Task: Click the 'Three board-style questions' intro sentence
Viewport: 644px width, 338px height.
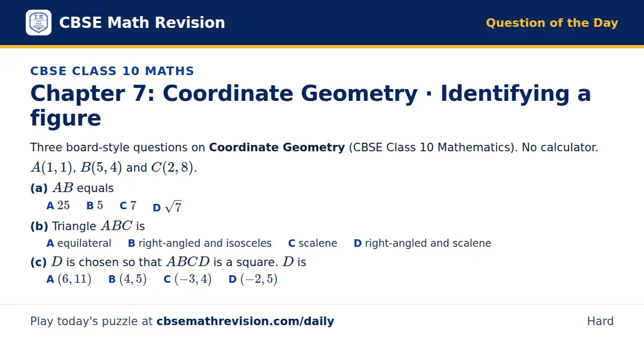Action: click(314, 148)
